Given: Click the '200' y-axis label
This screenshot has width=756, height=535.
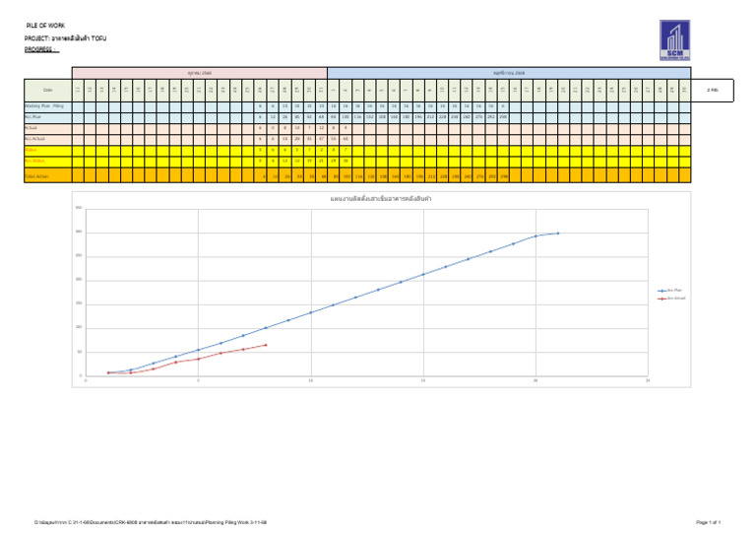Looking at the screenshot, I should 79,279.
